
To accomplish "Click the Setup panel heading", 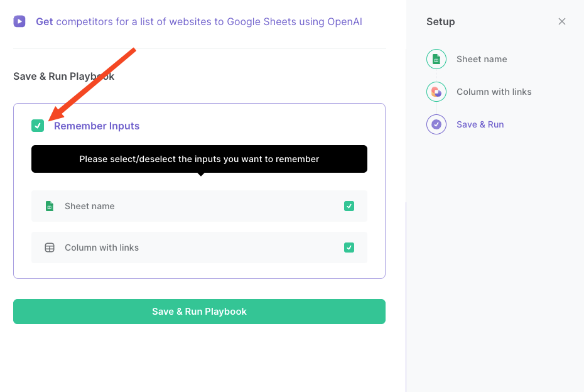I will click(441, 21).
